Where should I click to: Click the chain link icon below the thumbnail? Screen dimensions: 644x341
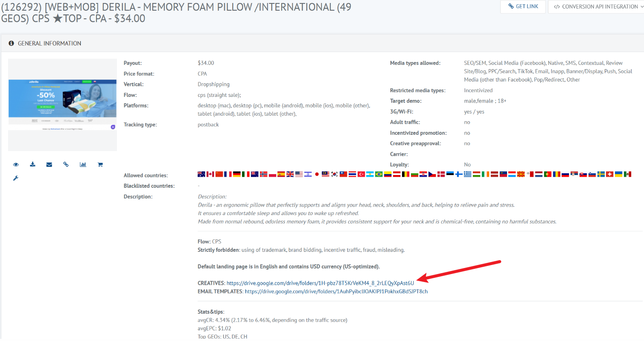(x=66, y=164)
